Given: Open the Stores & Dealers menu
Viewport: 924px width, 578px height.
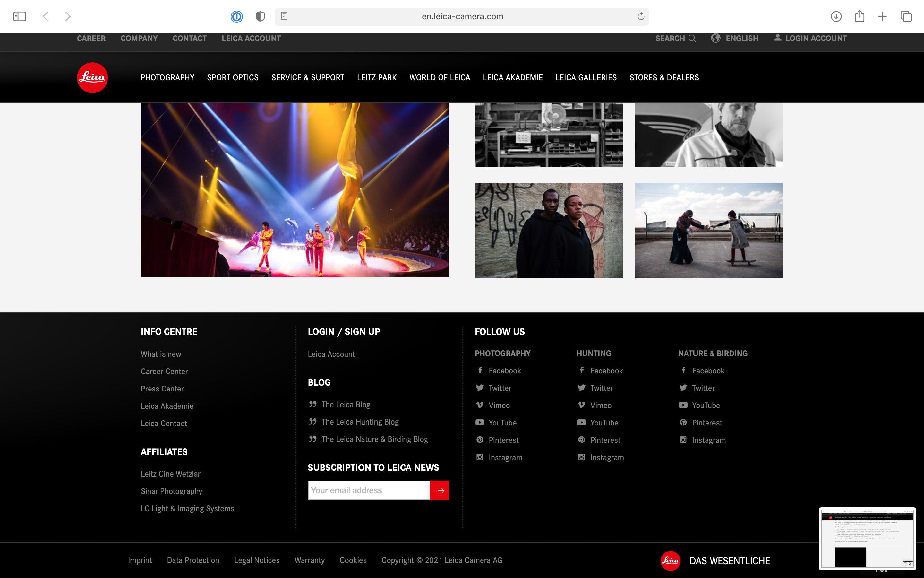Looking at the screenshot, I should pos(664,78).
